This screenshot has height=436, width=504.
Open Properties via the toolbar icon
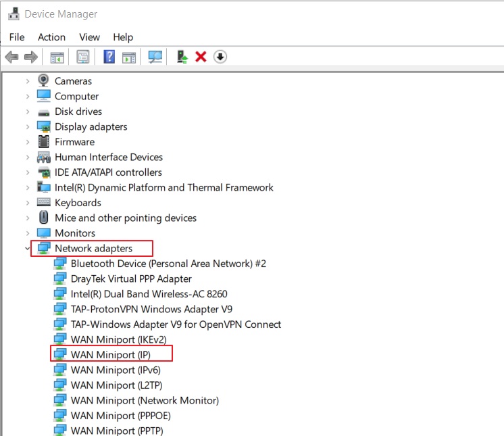click(x=83, y=57)
